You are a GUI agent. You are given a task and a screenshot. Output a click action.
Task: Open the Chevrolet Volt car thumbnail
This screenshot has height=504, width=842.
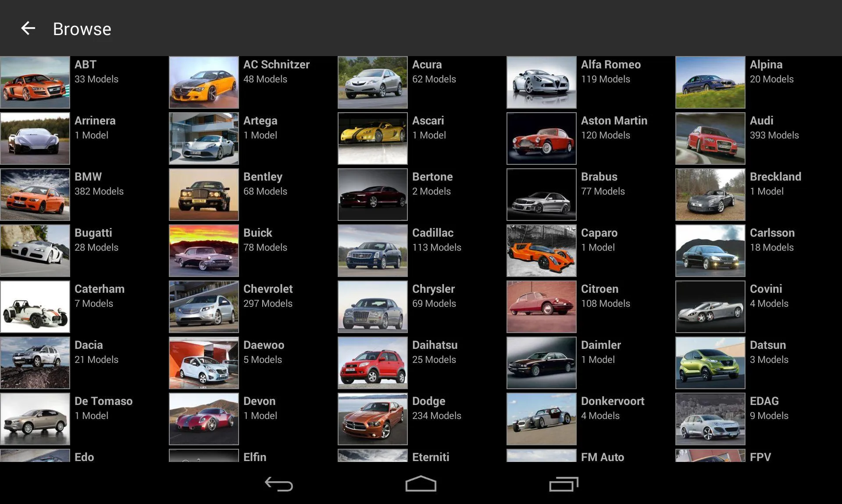pos(204,307)
